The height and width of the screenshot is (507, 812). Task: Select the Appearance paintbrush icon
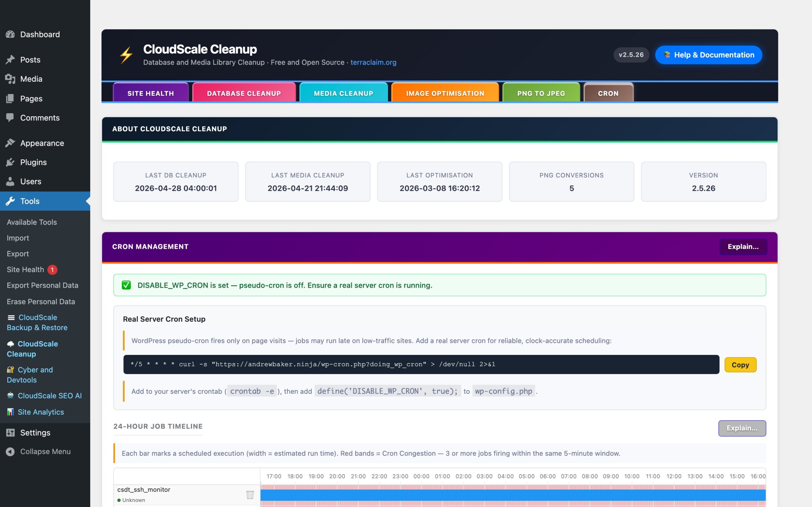pyautogui.click(x=10, y=143)
